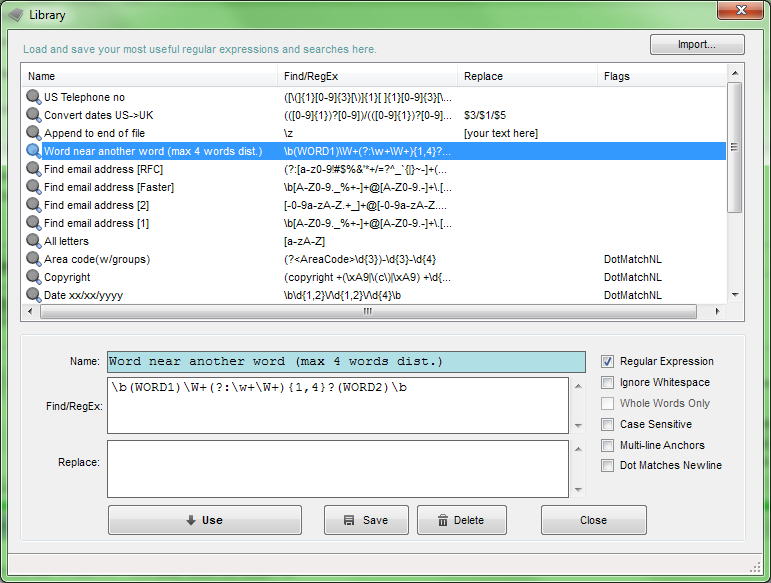Click the Find/RegEx box scroll down arrow
The image size is (771, 583).
578,426
